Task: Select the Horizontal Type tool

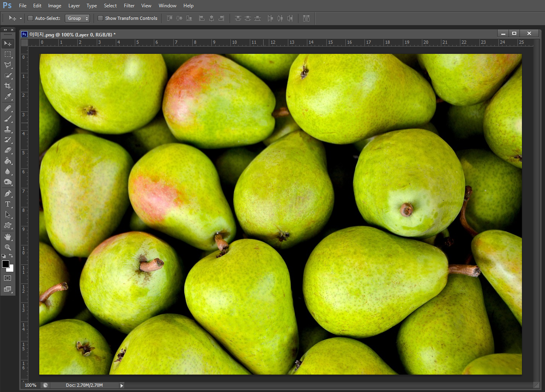Action: click(x=8, y=204)
